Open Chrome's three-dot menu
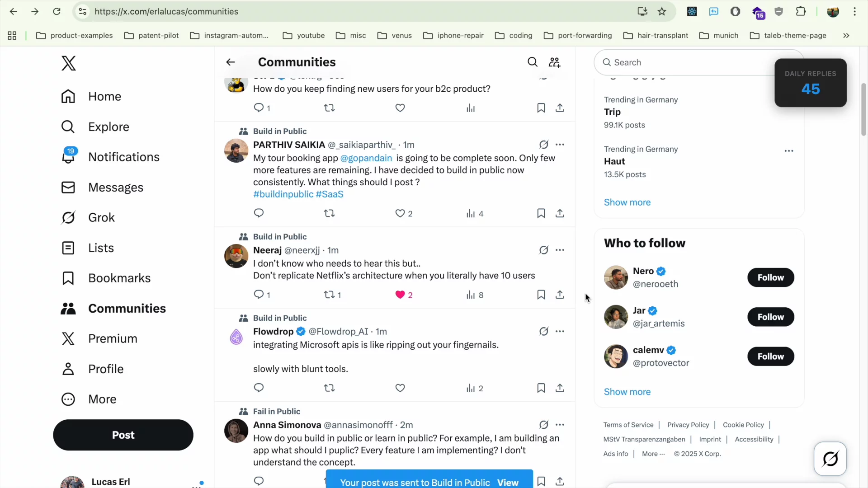 (855, 11)
